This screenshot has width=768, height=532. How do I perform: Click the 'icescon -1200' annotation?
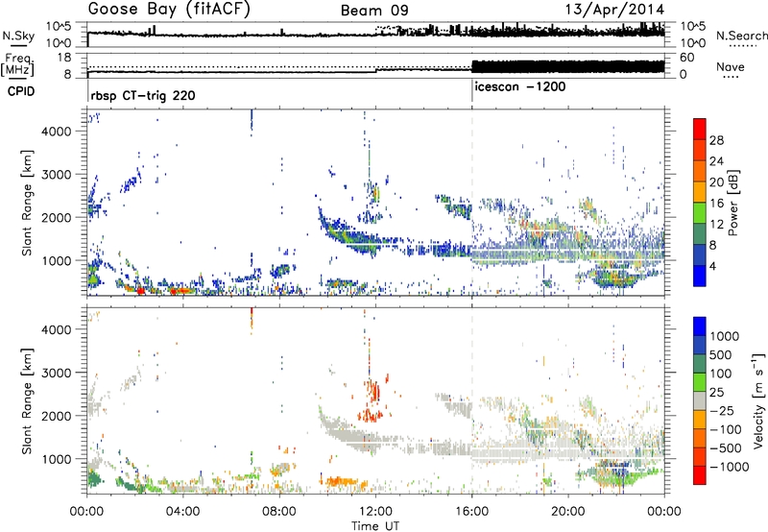520,86
